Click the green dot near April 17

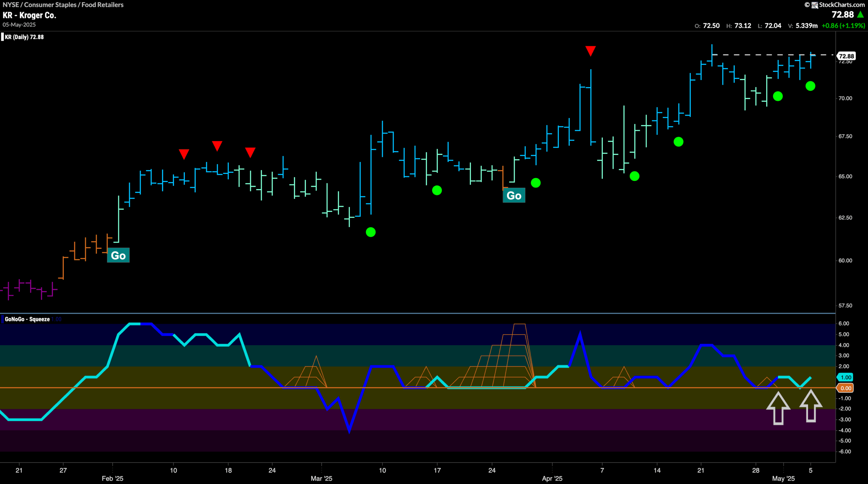point(678,142)
